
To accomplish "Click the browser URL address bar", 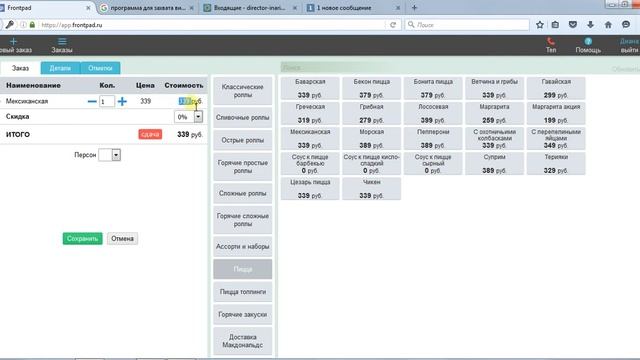I will (x=212, y=25).
